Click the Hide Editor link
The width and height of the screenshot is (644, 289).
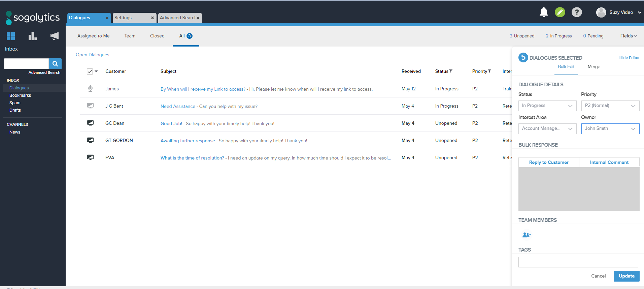pos(629,58)
